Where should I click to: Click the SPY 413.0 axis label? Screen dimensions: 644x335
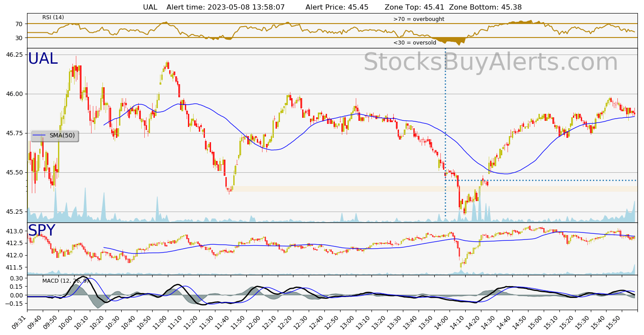click(15, 231)
